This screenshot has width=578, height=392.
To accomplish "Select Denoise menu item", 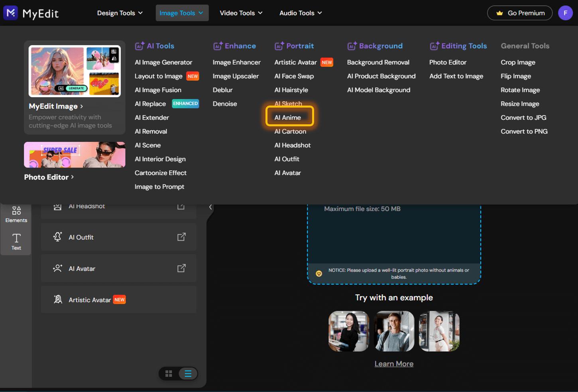I will 225,104.
